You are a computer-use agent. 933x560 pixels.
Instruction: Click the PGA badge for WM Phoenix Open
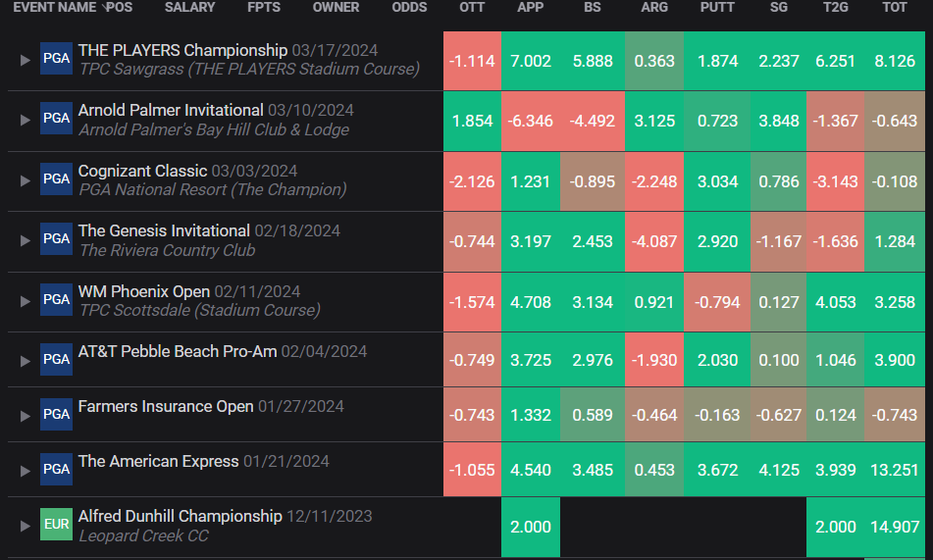pos(57,299)
